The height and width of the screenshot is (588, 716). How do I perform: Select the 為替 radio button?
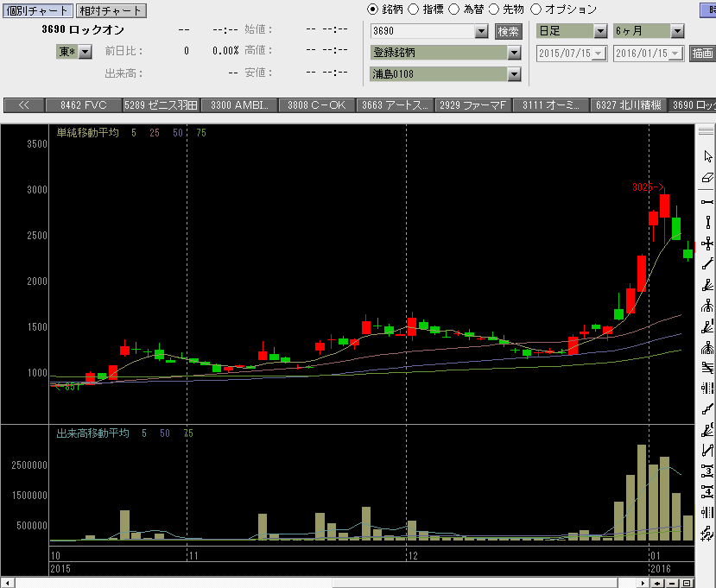coord(453,9)
